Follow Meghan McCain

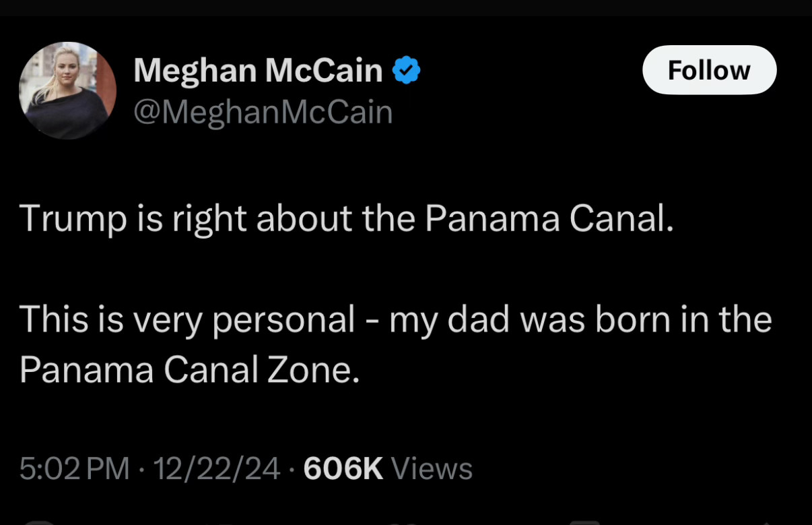[709, 70]
